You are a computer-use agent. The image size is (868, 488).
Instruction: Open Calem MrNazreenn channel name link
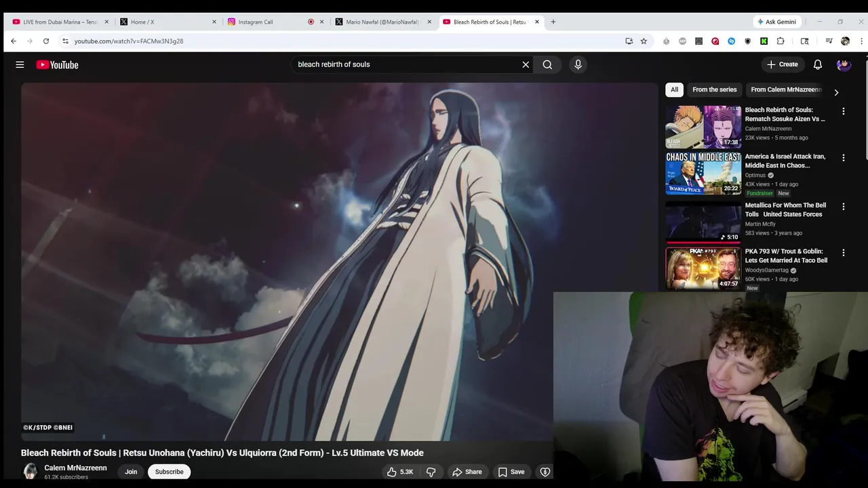tap(75, 468)
